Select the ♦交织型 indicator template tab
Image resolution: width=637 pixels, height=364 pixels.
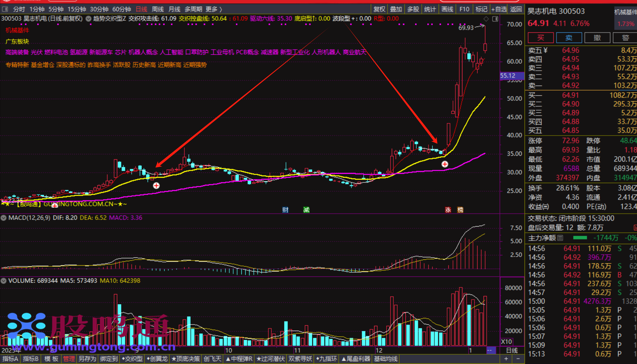click(132, 359)
